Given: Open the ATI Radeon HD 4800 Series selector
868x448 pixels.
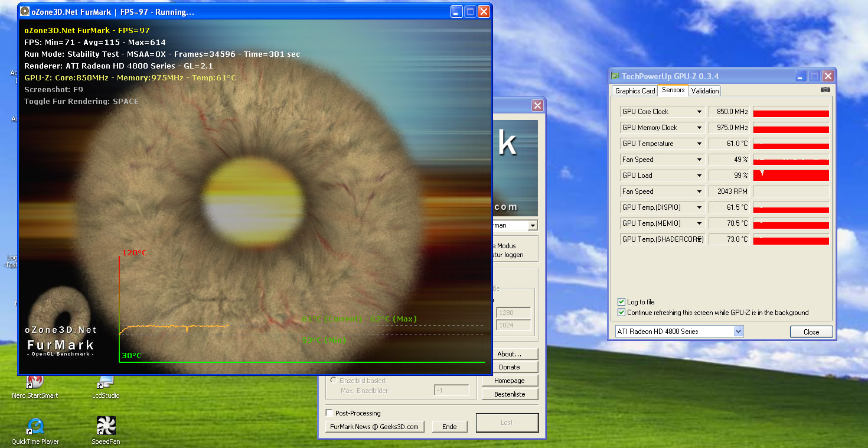Looking at the screenshot, I should pos(679,332).
